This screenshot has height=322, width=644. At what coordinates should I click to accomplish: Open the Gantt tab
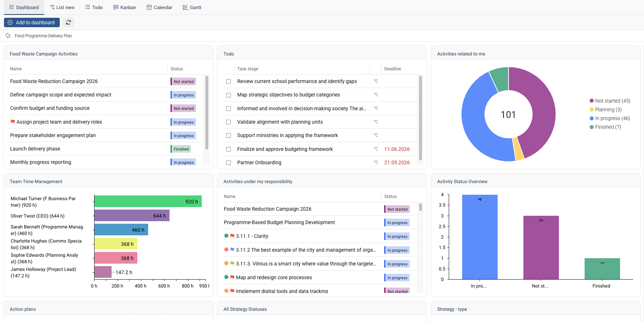192,7
